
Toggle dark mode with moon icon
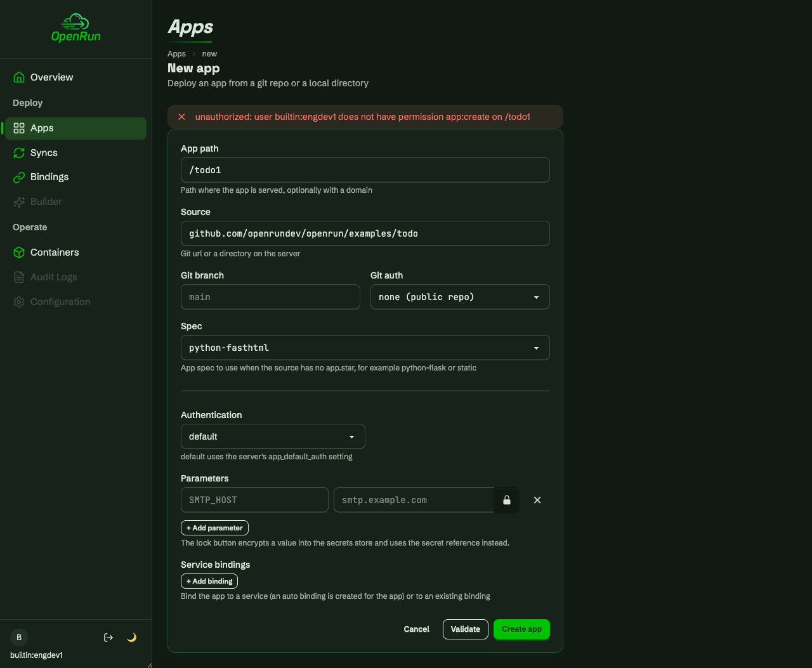click(x=131, y=638)
